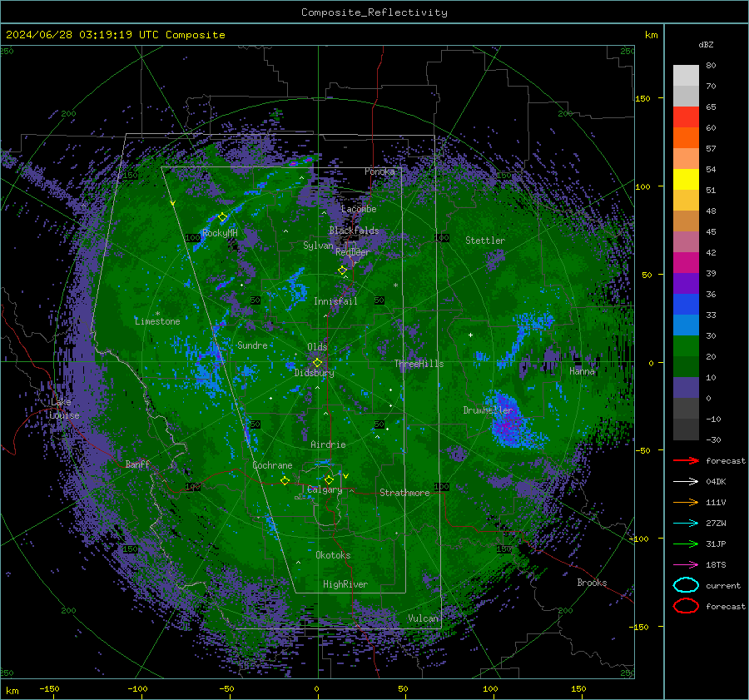This screenshot has height=700, width=749.
Task: Click the yellow diamond marker below Cochrane
Action: (285, 481)
